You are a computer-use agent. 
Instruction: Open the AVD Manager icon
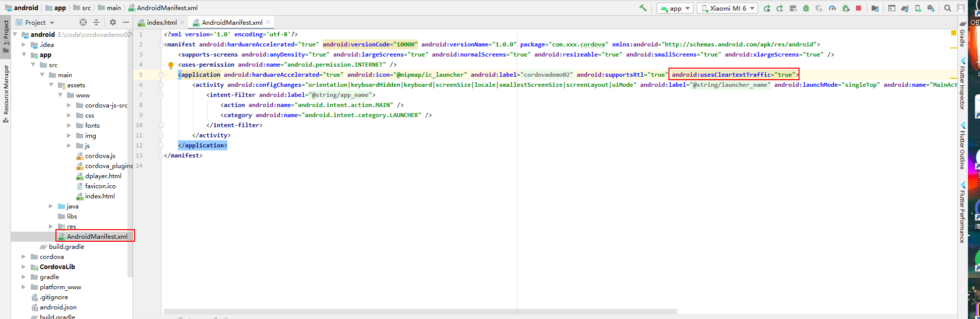918,8
